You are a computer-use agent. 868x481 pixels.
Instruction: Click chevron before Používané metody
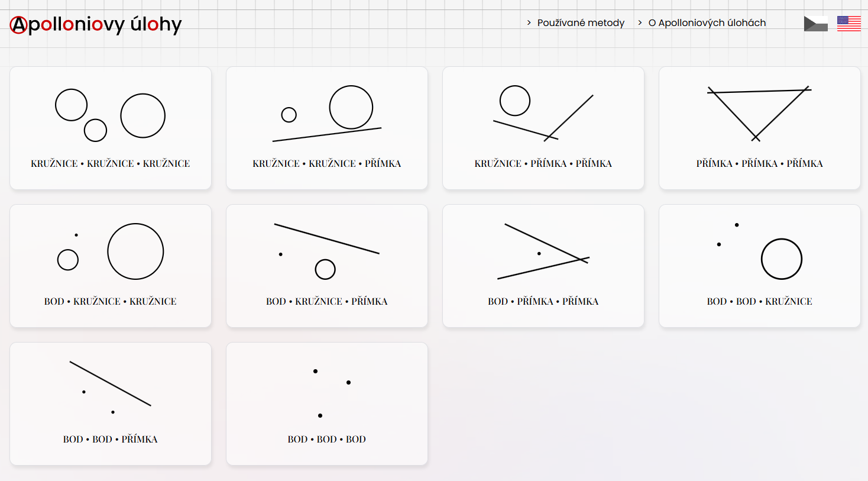pos(529,22)
